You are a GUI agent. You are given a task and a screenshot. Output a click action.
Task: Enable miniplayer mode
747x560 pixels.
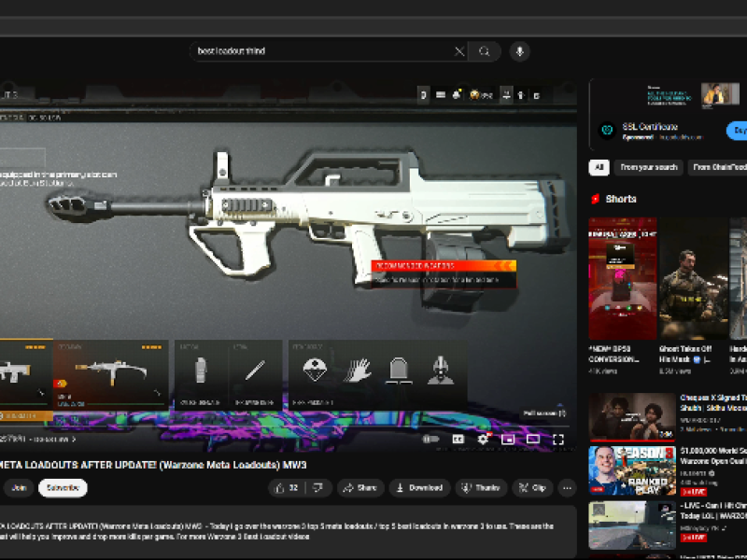coord(508,439)
